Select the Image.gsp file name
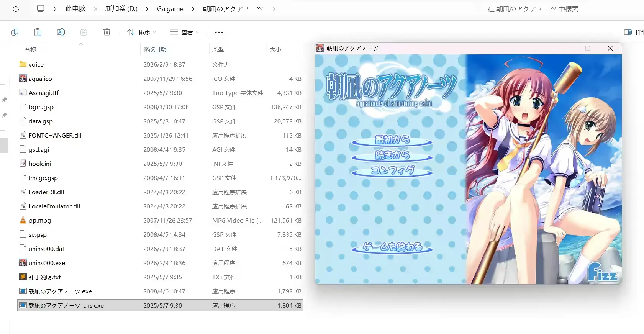 (x=43, y=178)
